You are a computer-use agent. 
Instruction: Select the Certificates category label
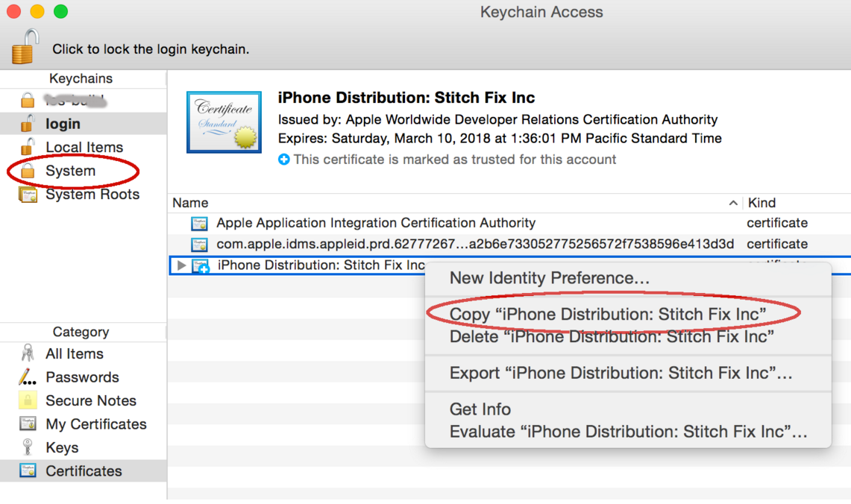tap(84, 470)
